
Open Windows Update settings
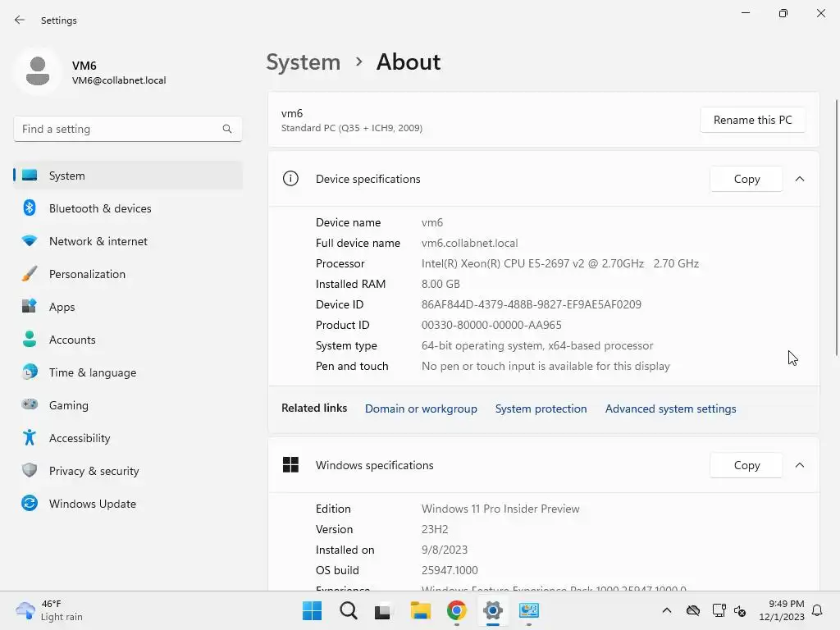(128, 504)
